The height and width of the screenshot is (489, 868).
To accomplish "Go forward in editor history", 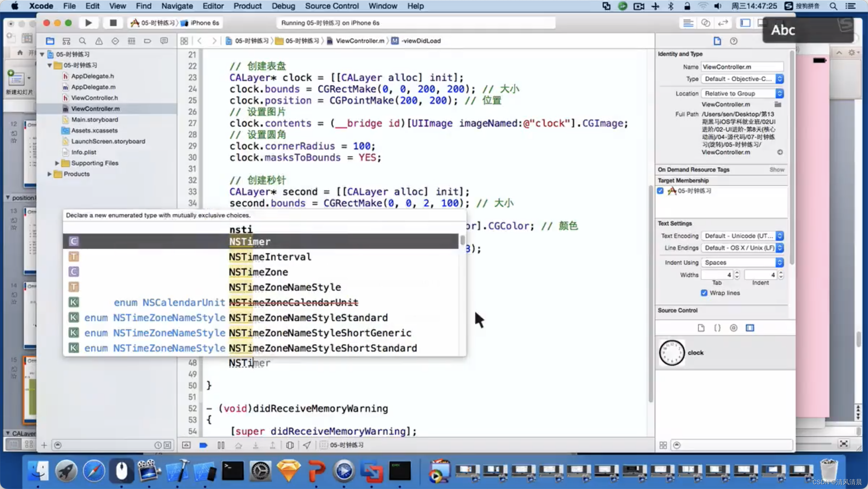I will pyautogui.click(x=214, y=41).
